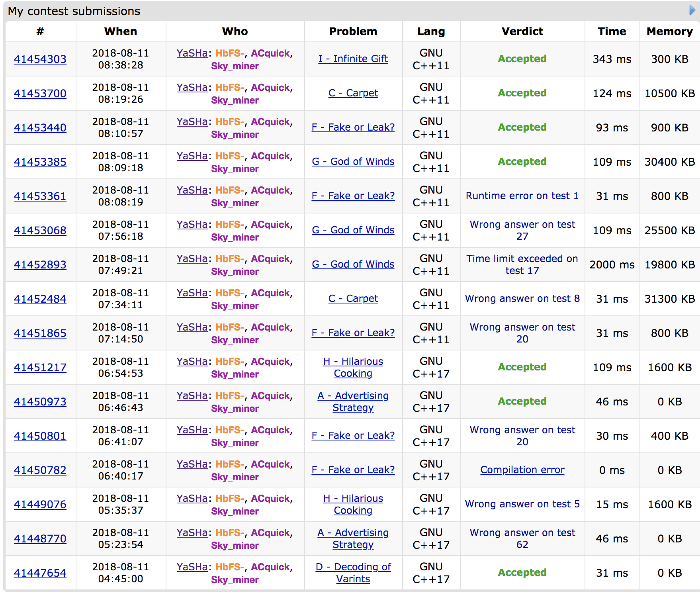Open A - Advertising Strategy for submission 41450973
Screen dimensions: 700x595
point(353,401)
